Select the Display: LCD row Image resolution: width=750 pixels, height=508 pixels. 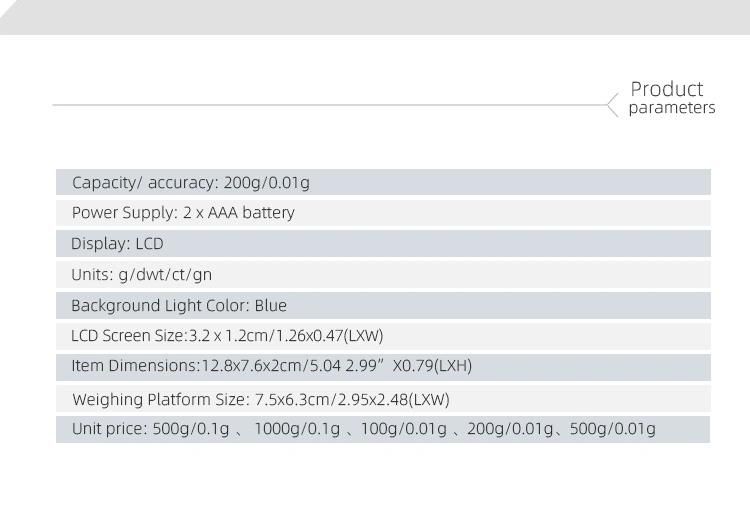(x=383, y=243)
